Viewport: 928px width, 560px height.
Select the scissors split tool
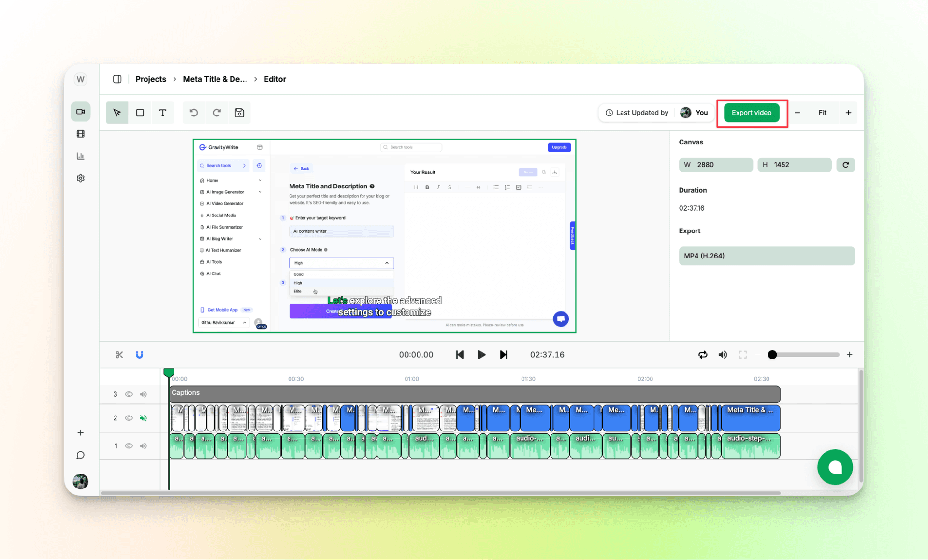pyautogui.click(x=119, y=354)
